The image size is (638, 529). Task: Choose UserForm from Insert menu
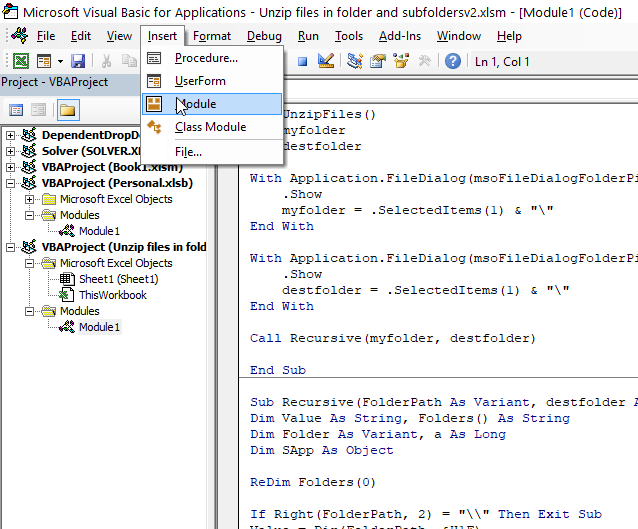click(x=212, y=81)
